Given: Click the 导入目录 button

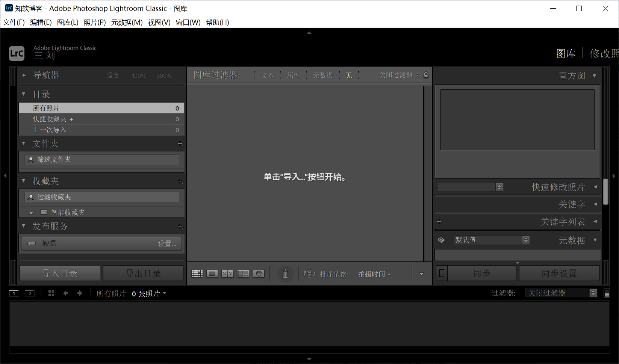Looking at the screenshot, I should click(x=60, y=273).
